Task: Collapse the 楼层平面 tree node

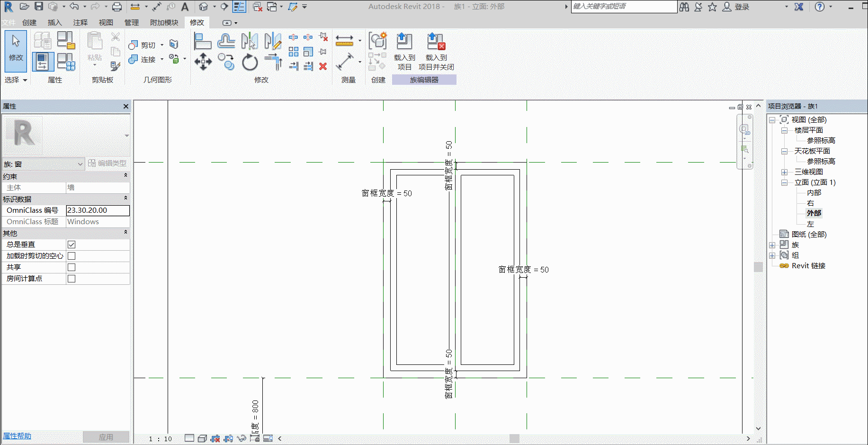Action: tap(785, 130)
